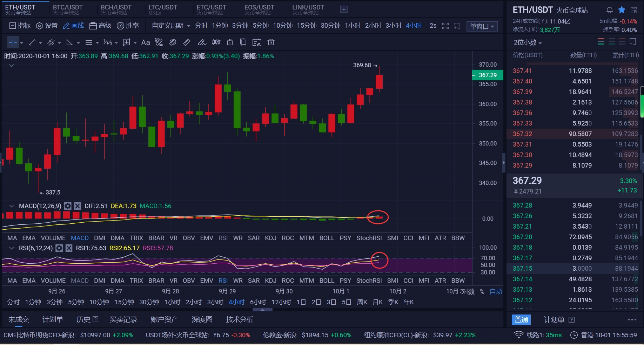This screenshot has width=644, height=345.
Task: Open the Aa text annotation tool
Action: point(146,42)
